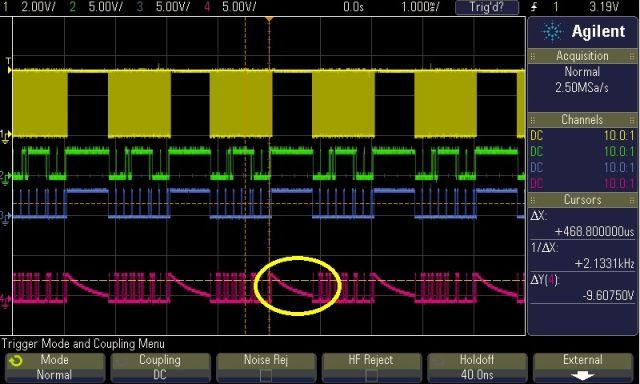Click the 3.19V trigger level value
Image resolution: width=640 pixels, height=384 pixels.
(x=604, y=7)
